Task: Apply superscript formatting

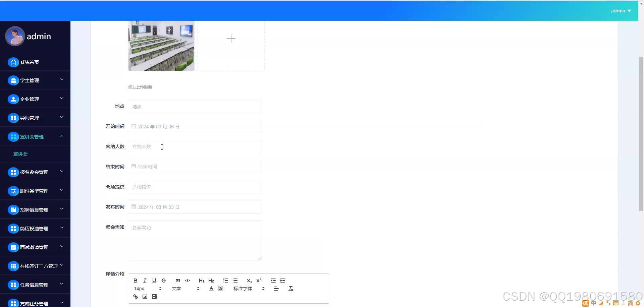Action: (259, 281)
